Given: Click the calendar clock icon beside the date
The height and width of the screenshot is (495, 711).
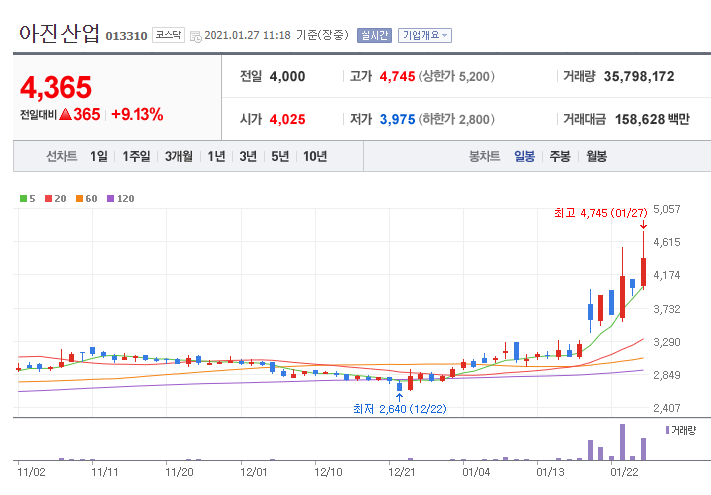Looking at the screenshot, I should pyautogui.click(x=195, y=37).
